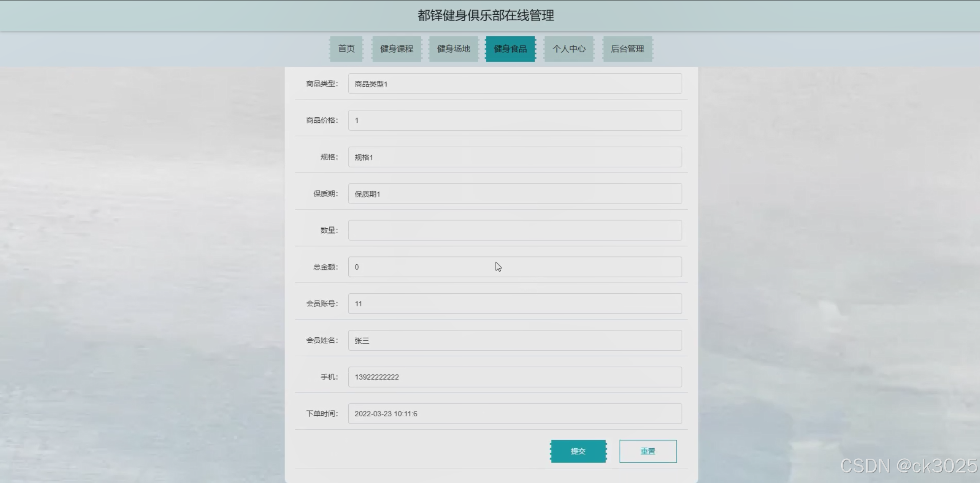Viewport: 980px width, 483px height.
Task: Switch to 健身课程 tab
Action: click(x=397, y=49)
